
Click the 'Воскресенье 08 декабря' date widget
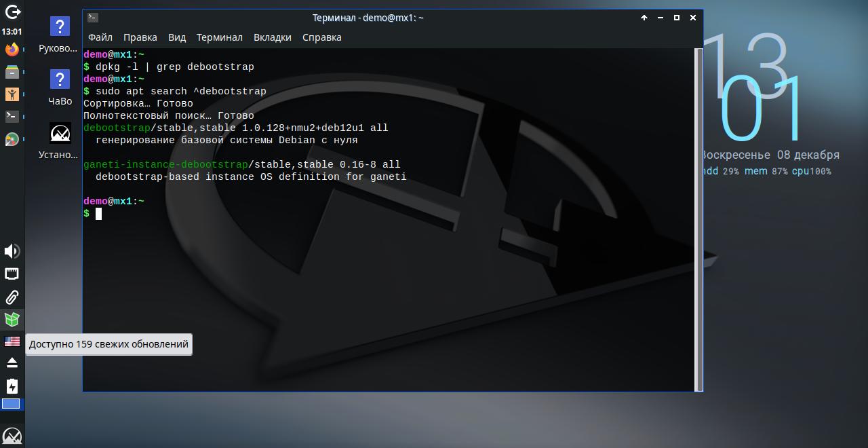pyautogui.click(x=770, y=155)
